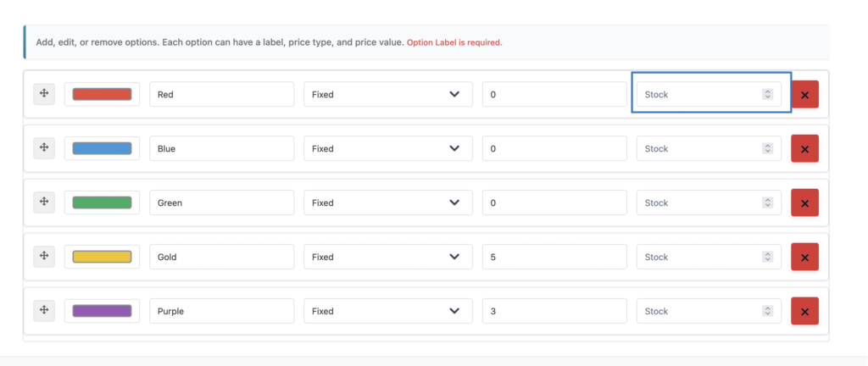Remove the Blue option row
The image size is (868, 366).
[804, 149]
